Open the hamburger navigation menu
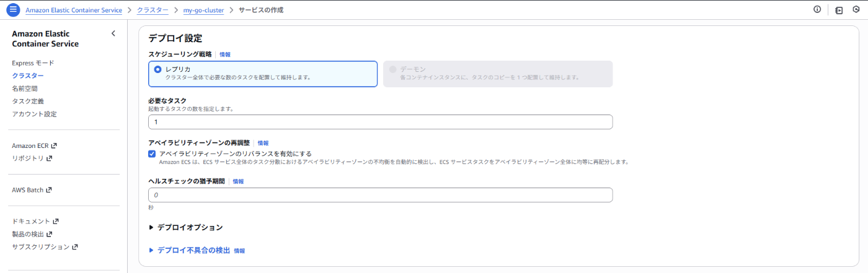Screen dimensions: 868x273 (x=13, y=10)
